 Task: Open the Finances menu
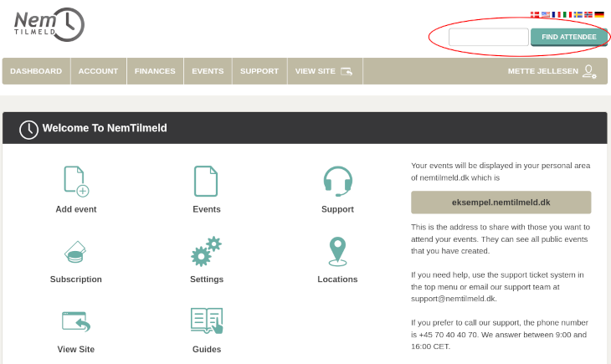(x=155, y=71)
